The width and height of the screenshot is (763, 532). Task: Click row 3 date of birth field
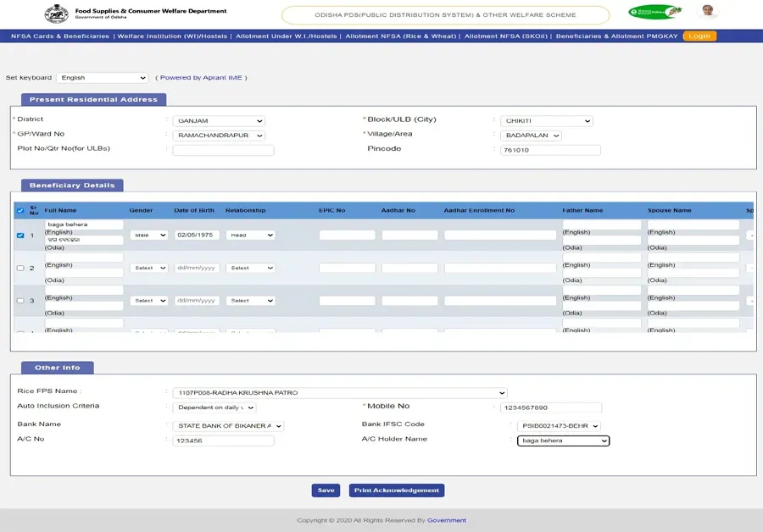pos(197,301)
